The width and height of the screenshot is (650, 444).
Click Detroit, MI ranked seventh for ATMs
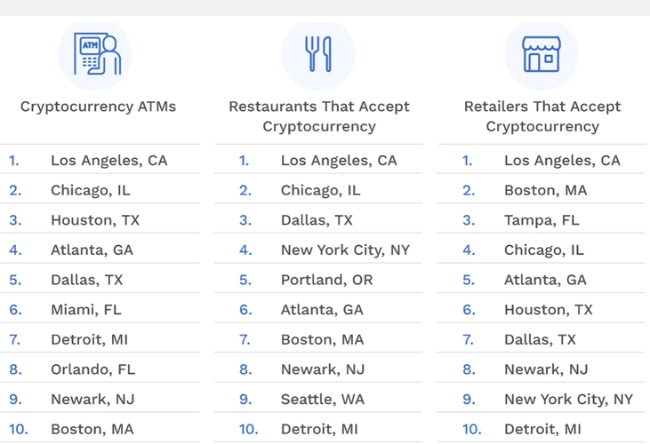89,340
